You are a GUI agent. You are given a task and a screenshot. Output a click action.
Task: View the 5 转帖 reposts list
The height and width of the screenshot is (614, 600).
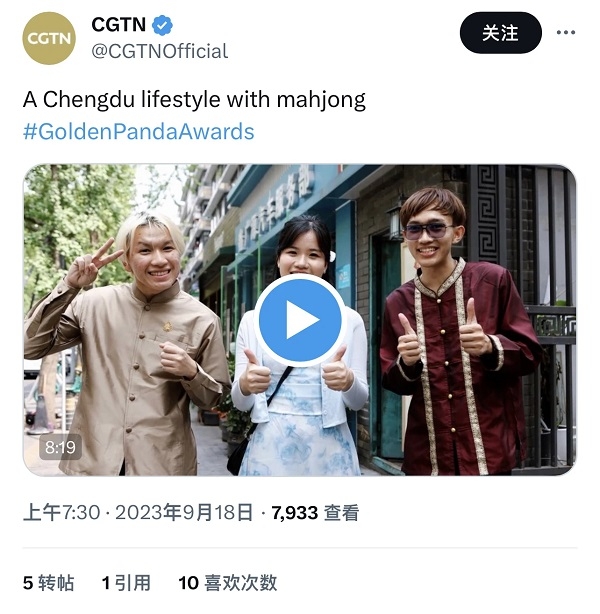(48, 583)
